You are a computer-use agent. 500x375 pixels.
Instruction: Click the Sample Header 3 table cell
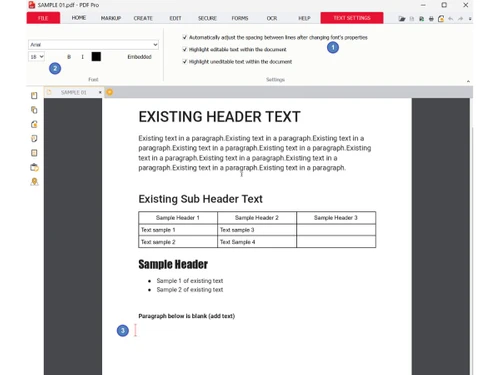pyautogui.click(x=336, y=218)
